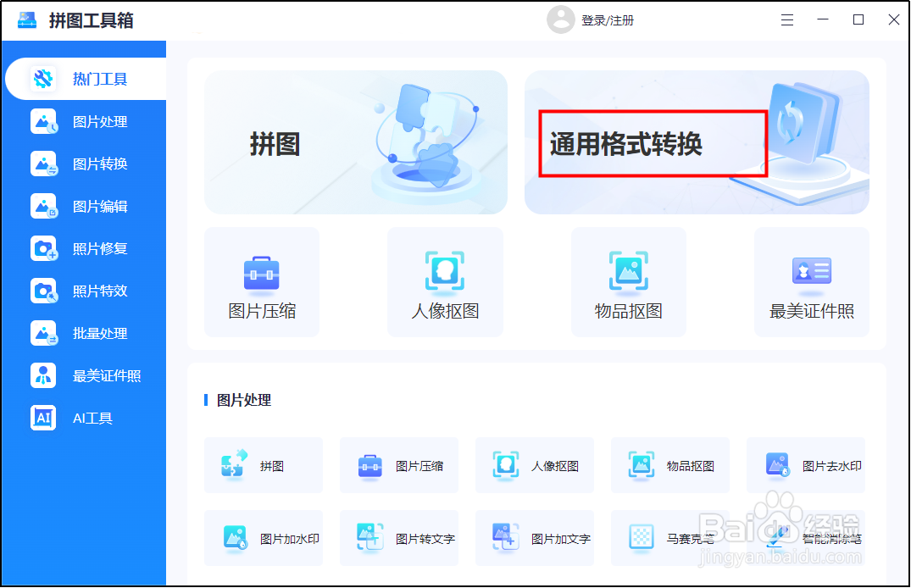Viewport: 911px width, 588px height.
Task: Click the 图片处理 sidebar icon
Action: (43, 121)
